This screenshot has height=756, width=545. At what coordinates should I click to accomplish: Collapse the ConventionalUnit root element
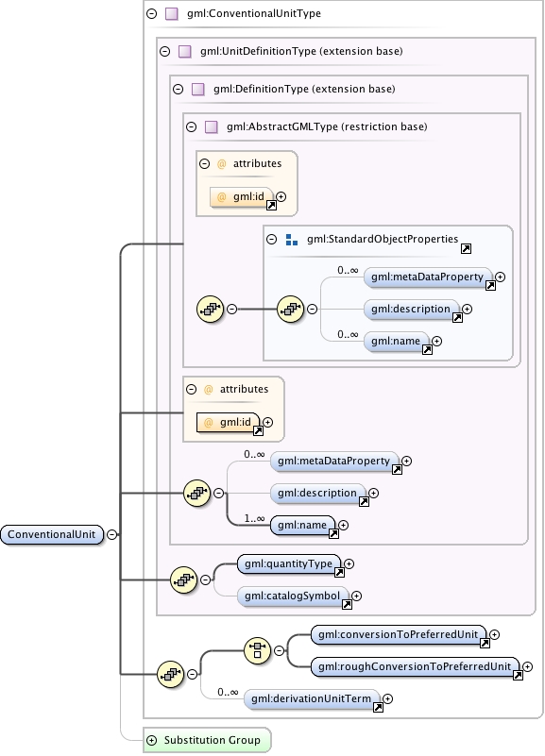pyautogui.click(x=111, y=534)
